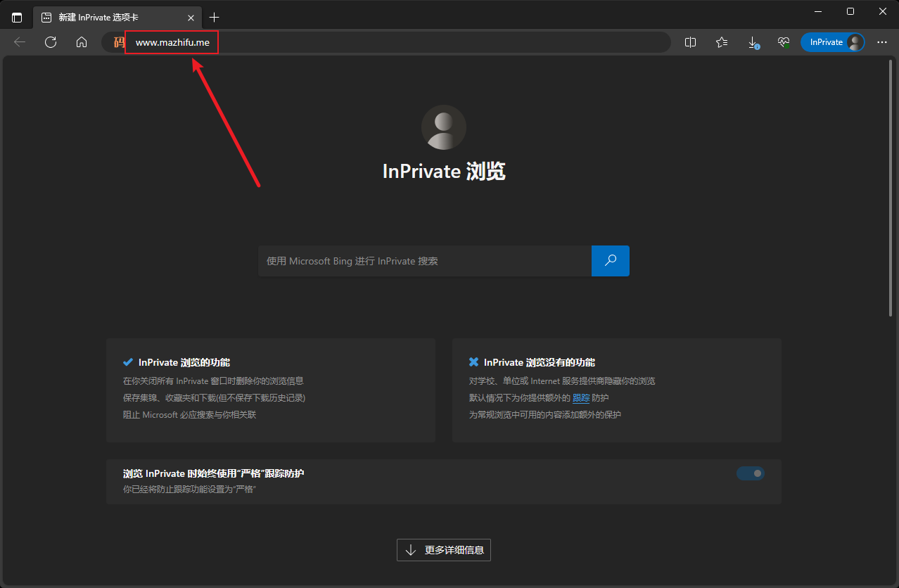Click the blue Bing search magnifier button

click(611, 261)
